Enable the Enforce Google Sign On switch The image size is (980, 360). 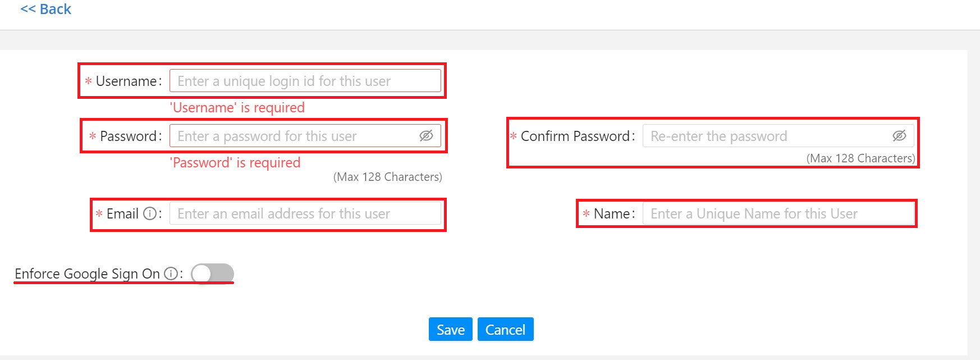(212, 274)
